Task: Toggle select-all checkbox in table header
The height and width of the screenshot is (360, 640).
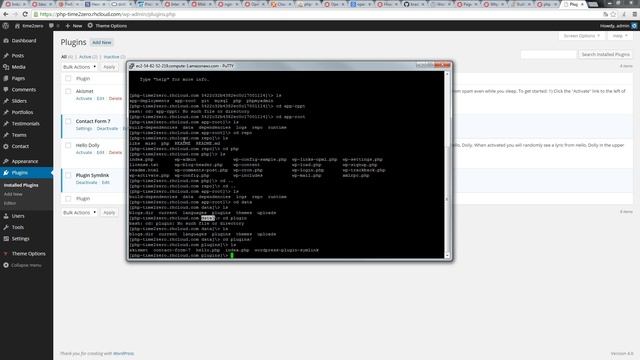Action: point(68,78)
